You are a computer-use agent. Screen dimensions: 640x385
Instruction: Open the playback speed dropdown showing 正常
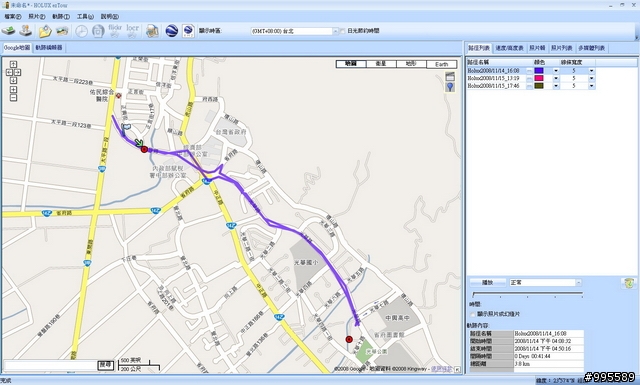click(578, 283)
